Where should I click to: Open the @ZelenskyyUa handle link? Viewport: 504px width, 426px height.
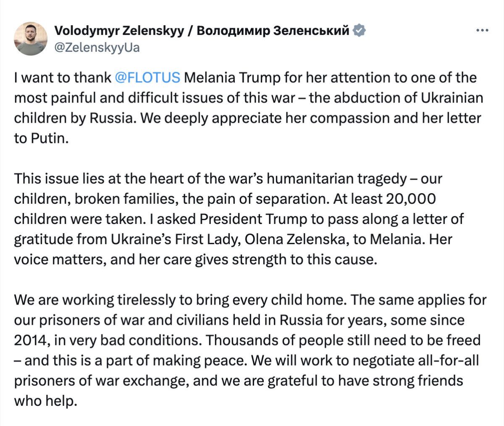[x=97, y=47]
